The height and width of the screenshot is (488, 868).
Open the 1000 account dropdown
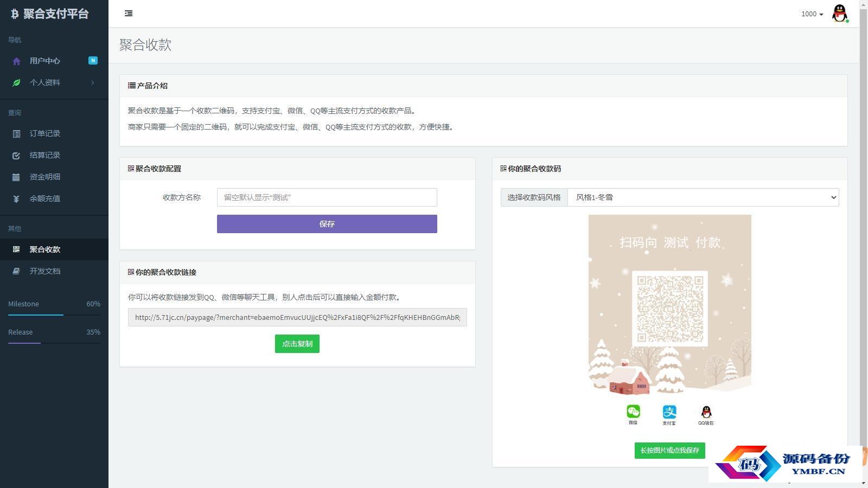click(x=812, y=14)
